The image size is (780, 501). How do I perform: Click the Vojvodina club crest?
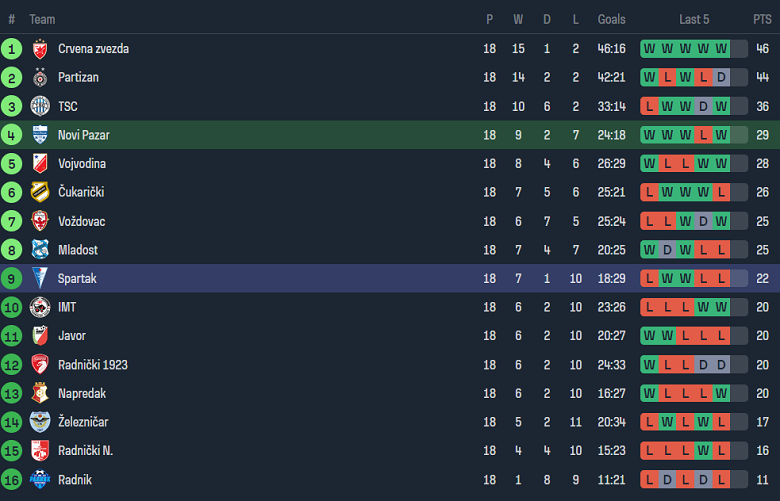click(x=40, y=164)
